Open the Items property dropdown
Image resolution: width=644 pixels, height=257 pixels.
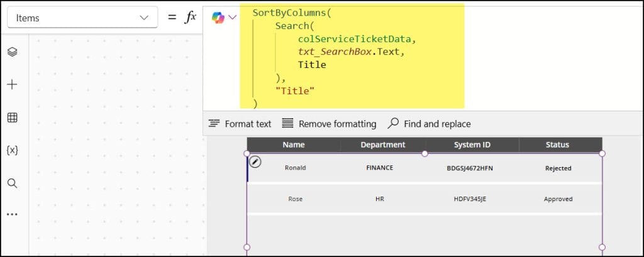pos(82,18)
